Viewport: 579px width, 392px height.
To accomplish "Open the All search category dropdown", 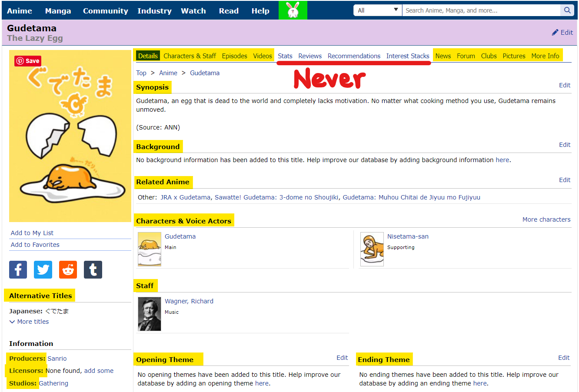I will click(378, 10).
